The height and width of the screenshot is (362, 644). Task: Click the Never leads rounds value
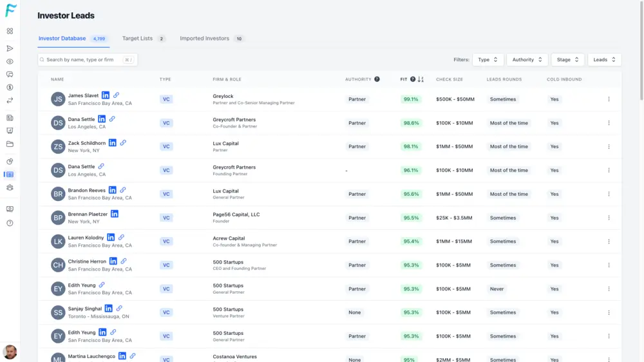pyautogui.click(x=497, y=289)
